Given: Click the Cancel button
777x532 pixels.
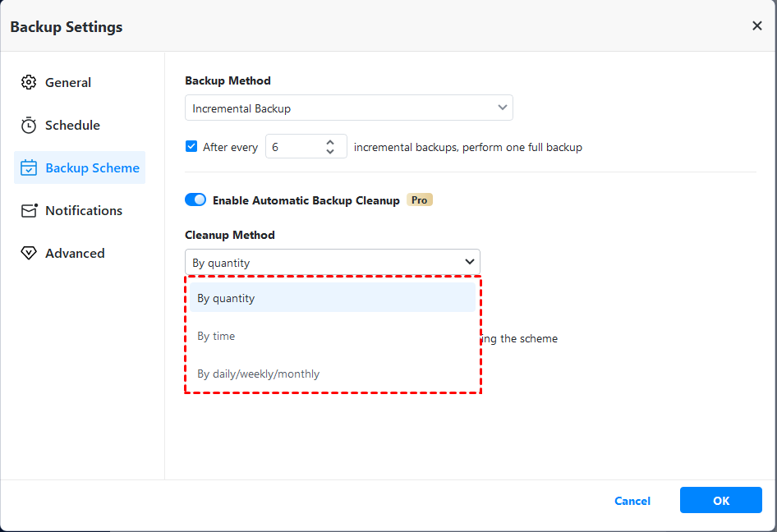Looking at the screenshot, I should click(x=632, y=501).
